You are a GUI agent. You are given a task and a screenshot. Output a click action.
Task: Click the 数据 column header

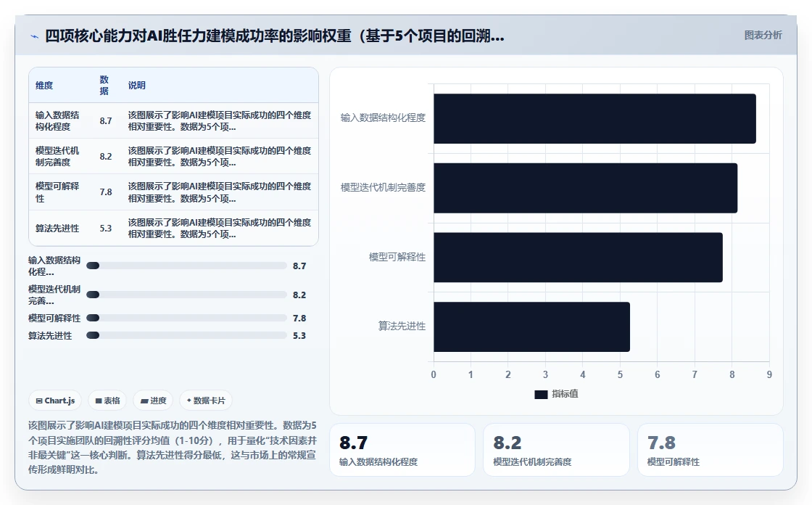click(x=104, y=85)
